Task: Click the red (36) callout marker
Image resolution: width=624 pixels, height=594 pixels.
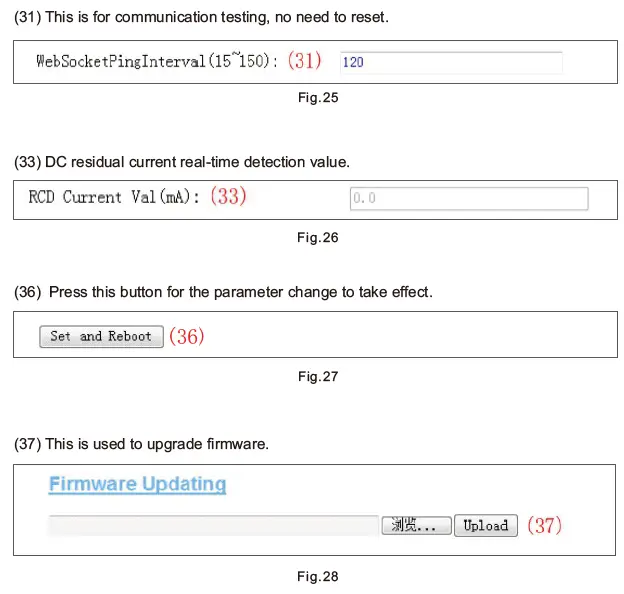Action: [x=186, y=337]
